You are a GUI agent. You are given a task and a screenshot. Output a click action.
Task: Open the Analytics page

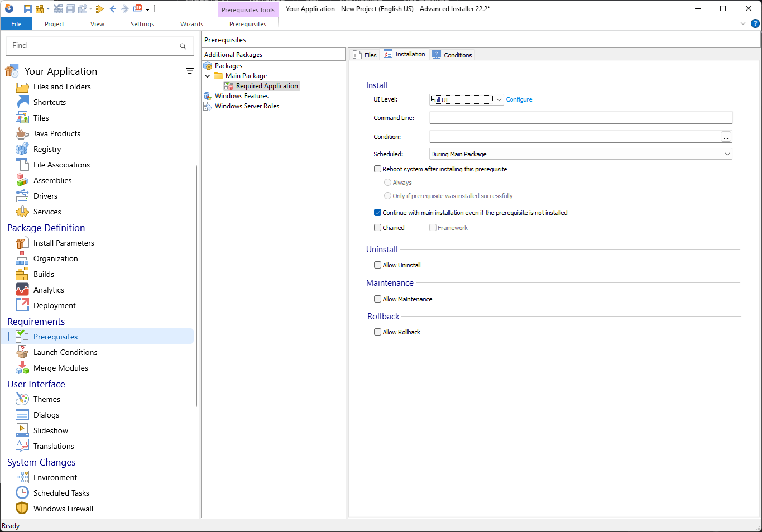[49, 290]
